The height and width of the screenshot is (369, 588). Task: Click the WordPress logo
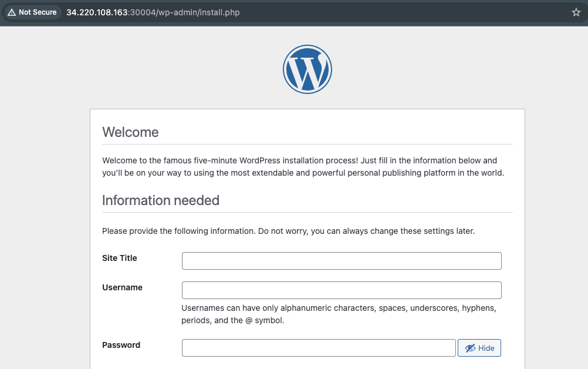307,69
